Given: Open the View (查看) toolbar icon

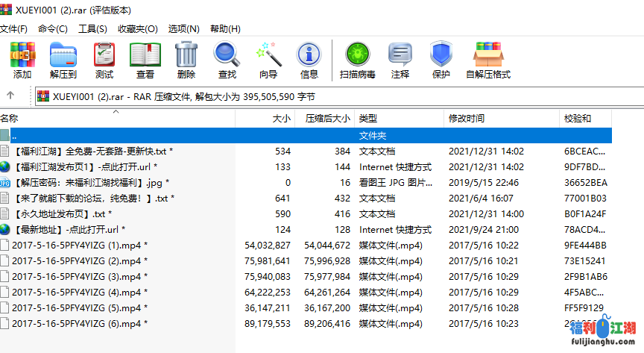Looking at the screenshot, I should [x=145, y=60].
